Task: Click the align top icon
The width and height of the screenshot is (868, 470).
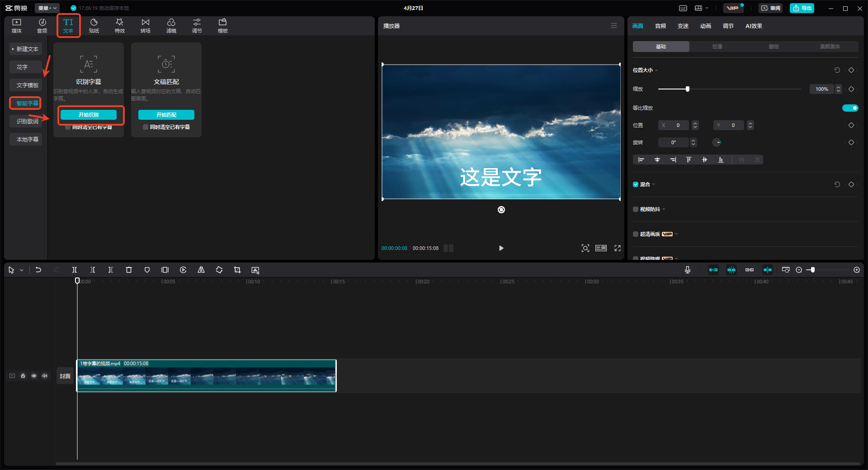Action: click(689, 160)
